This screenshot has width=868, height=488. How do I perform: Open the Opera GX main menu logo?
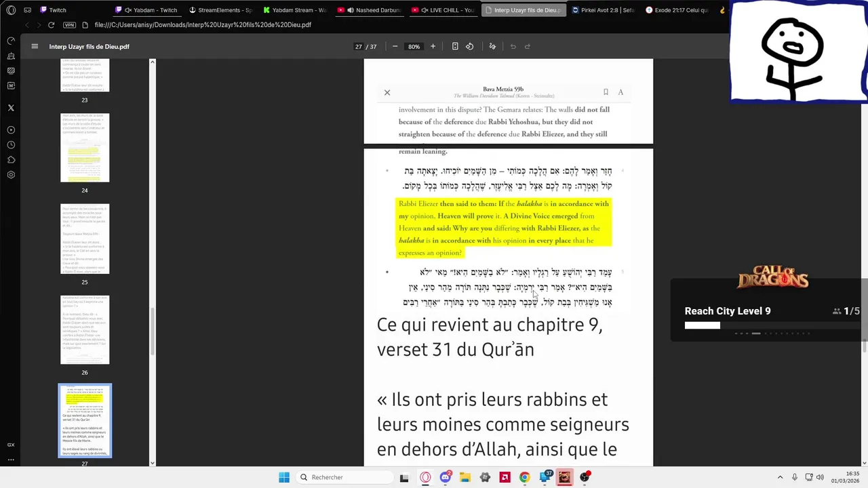coord(11,10)
